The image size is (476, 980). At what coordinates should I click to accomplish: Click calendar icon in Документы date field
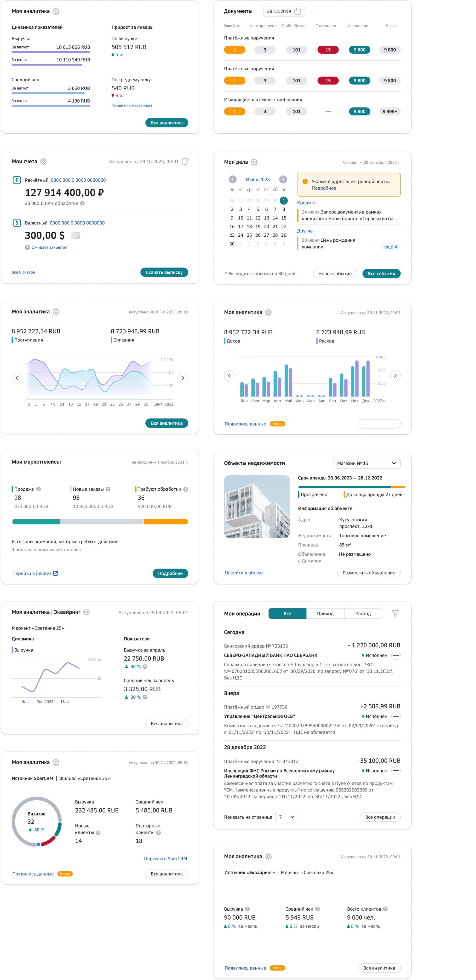(x=298, y=11)
